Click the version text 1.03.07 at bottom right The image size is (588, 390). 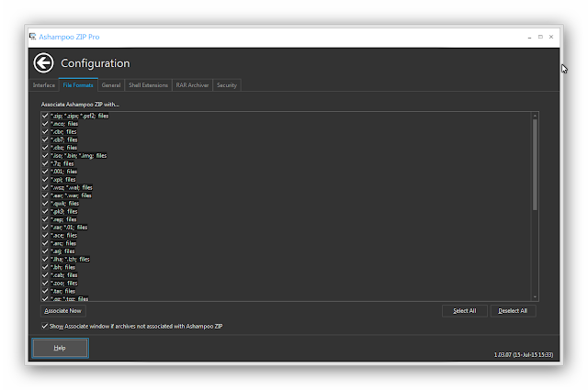[x=524, y=354]
